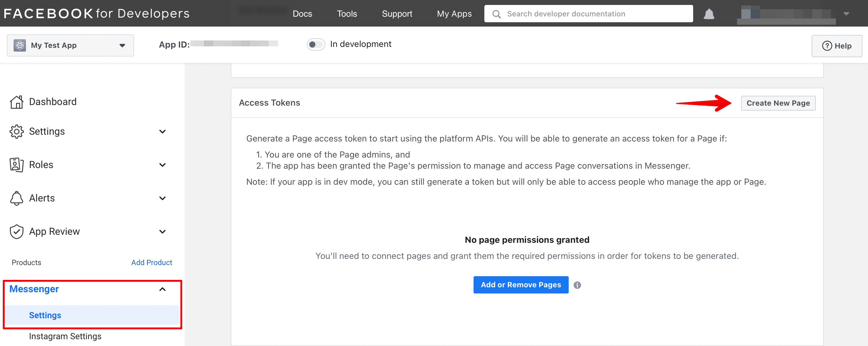868x346 pixels.
Task: Click info icon beside Add or Remove Pages
Action: tap(577, 285)
